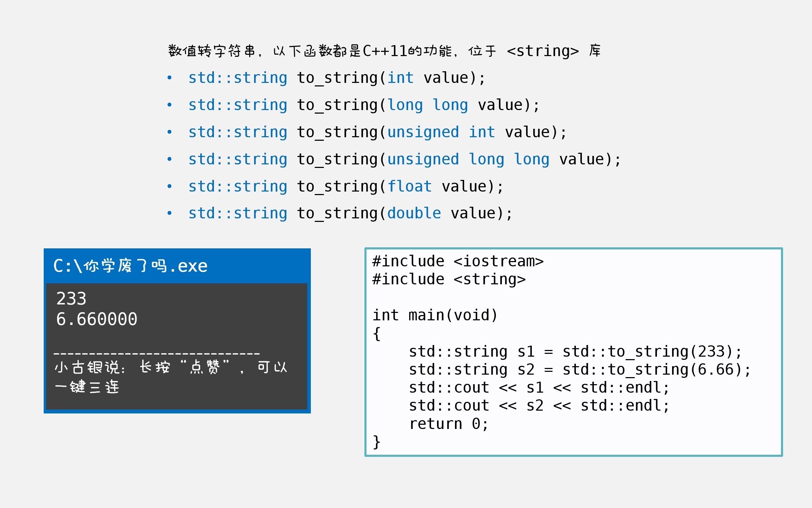
Task: Click the std::cout << s2 output statement
Action: pyautogui.click(x=539, y=406)
